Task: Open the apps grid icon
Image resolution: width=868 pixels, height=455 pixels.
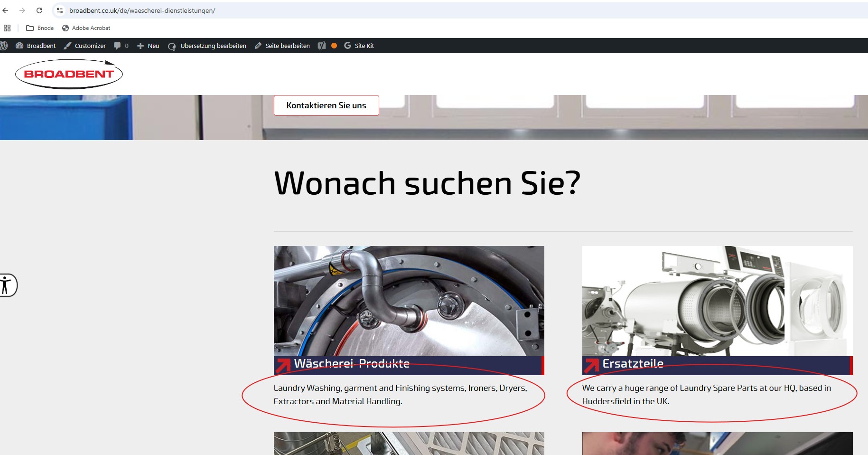Action: (x=7, y=28)
